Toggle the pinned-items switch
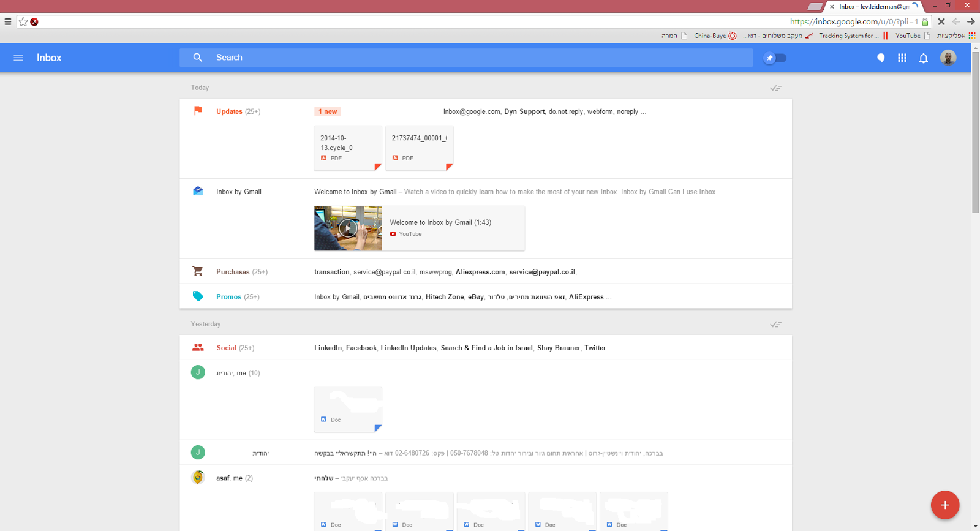980x531 pixels. [775, 58]
